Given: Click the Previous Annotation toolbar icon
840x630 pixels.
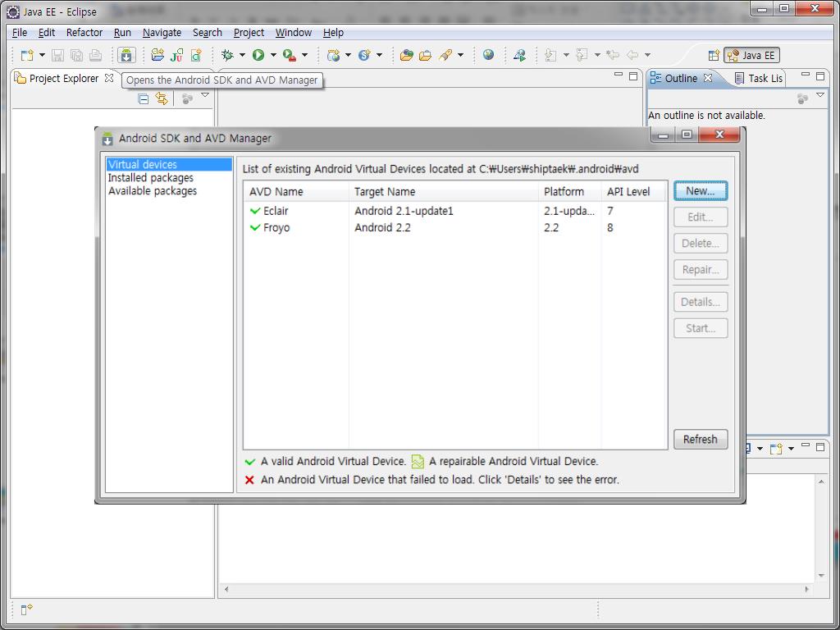Looking at the screenshot, I should pyautogui.click(x=582, y=55).
